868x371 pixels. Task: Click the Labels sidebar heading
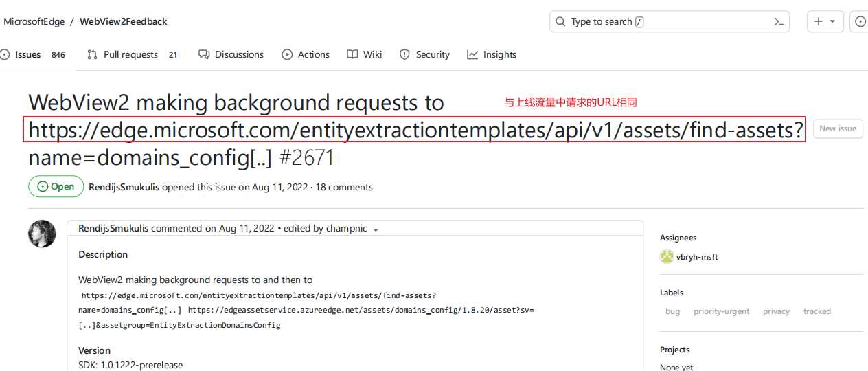click(x=672, y=293)
